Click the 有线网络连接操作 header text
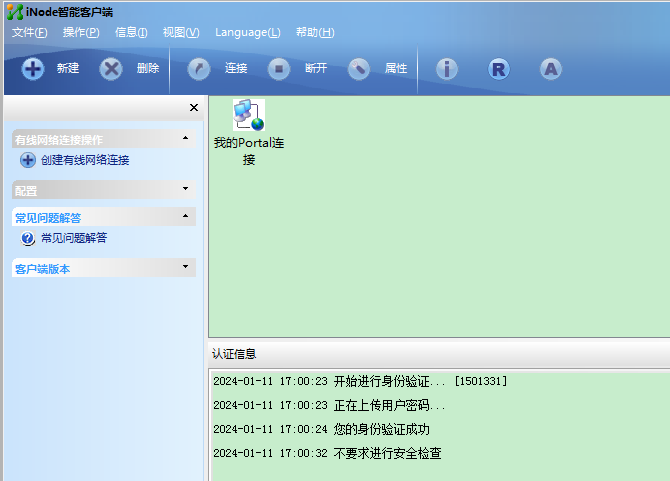Image resolution: width=670 pixels, height=481 pixels. pos(59,140)
